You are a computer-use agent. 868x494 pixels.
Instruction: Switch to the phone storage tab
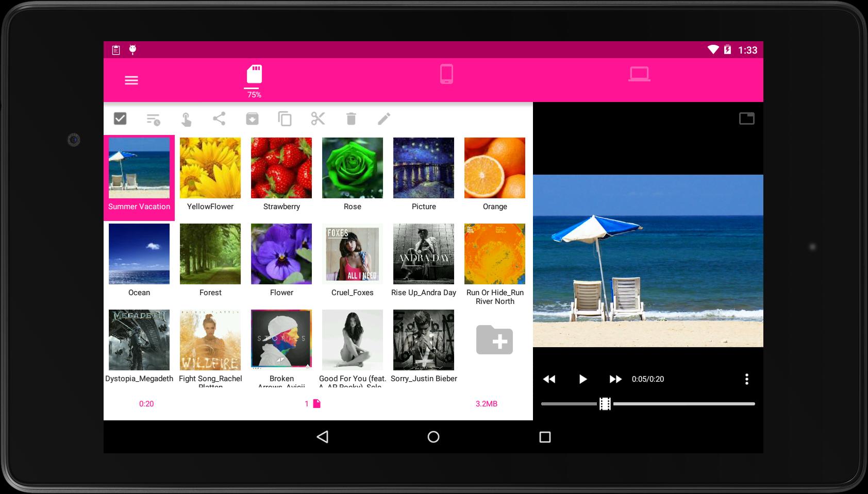446,74
